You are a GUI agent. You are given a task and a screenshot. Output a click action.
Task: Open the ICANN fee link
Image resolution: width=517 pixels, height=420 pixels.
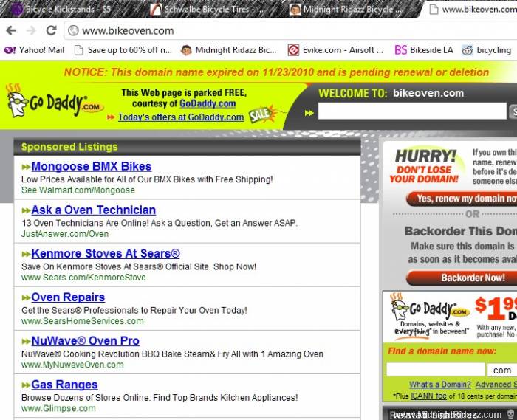point(428,396)
